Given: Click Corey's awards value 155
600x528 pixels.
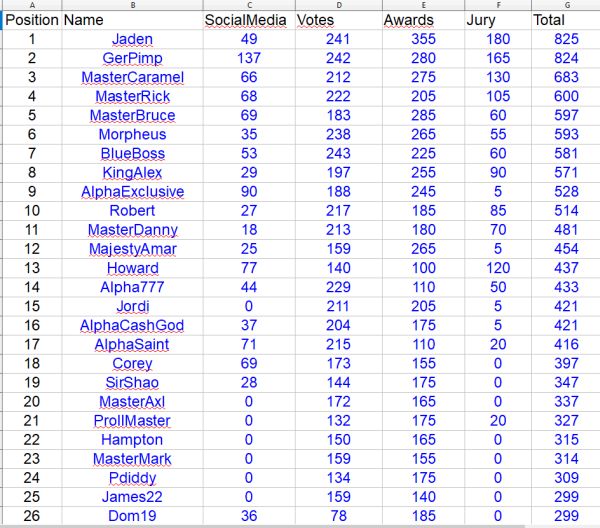Looking at the screenshot, I should point(423,363).
